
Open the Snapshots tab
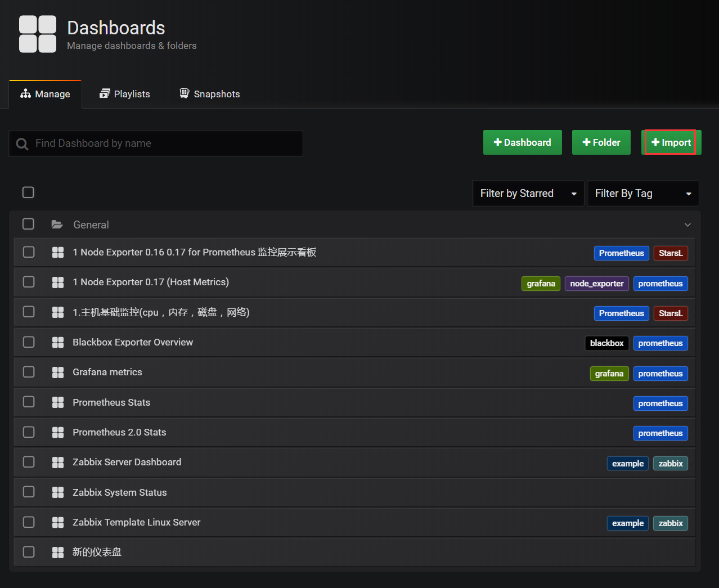point(210,94)
